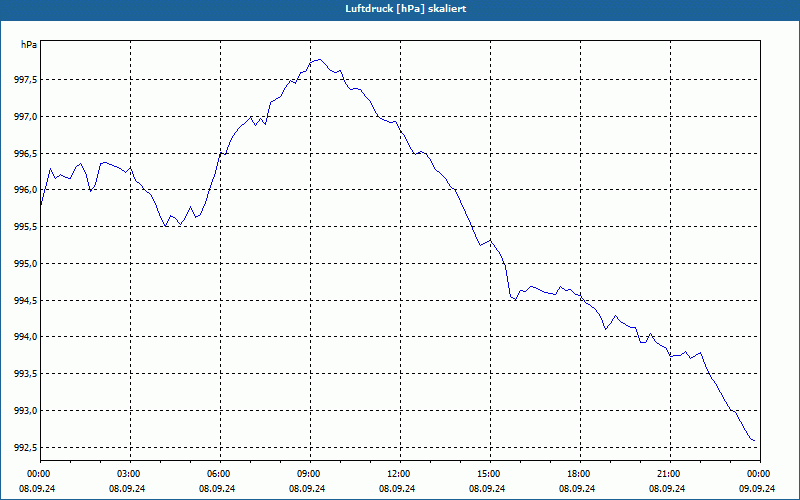Select the 09.09.24 date label
The image size is (800, 500).
tap(757, 488)
